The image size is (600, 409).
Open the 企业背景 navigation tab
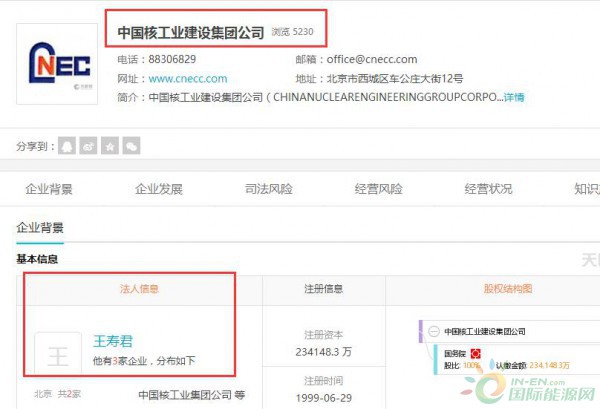(49, 189)
